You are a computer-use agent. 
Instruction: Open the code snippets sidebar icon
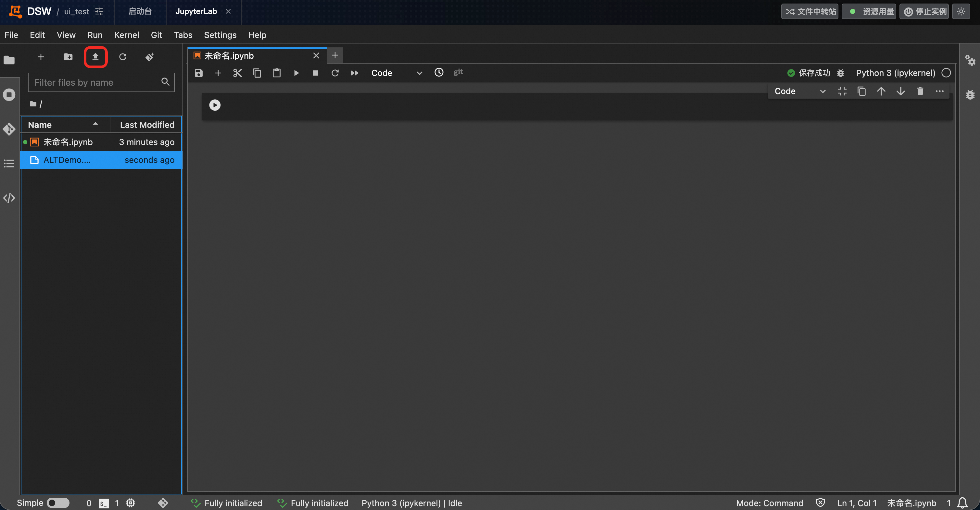(x=9, y=198)
